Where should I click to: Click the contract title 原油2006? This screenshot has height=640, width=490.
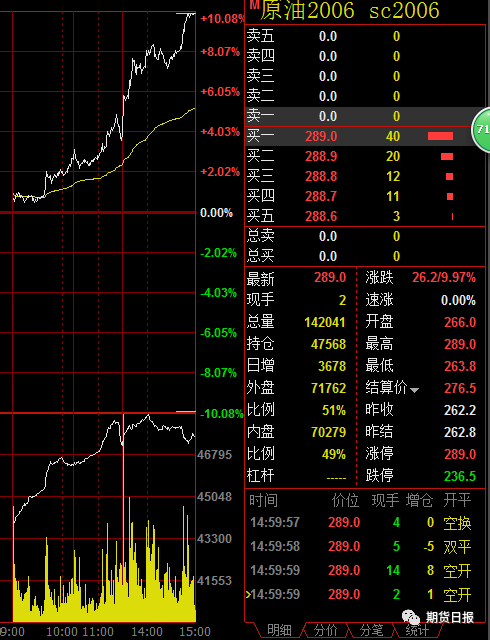[x=307, y=11]
